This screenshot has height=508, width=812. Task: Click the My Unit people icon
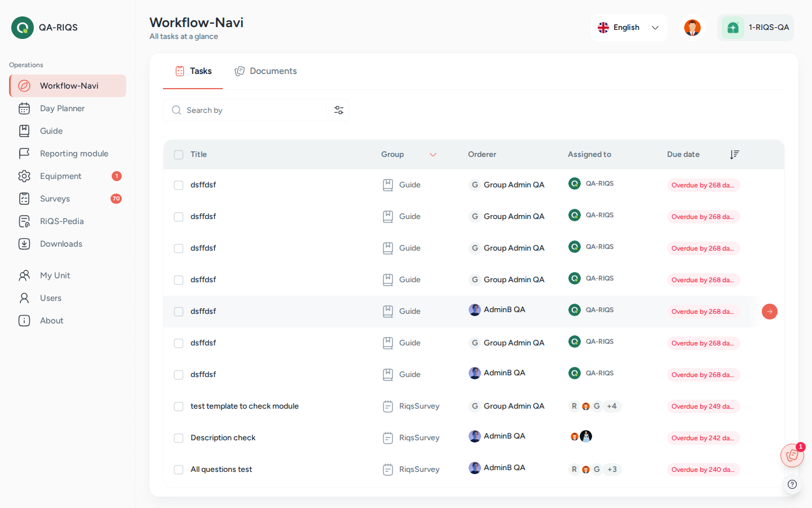coord(24,275)
